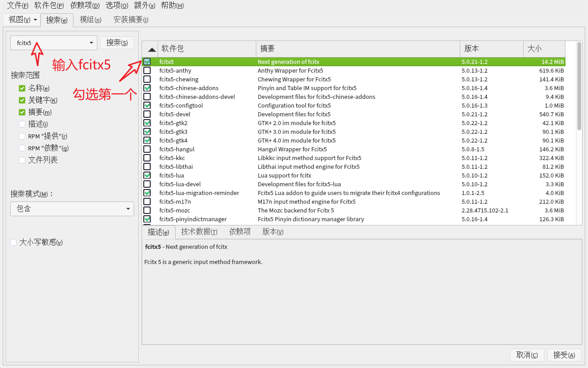
Task: Toggle install checkbox for fcitx5-kkc
Action: 147,158
